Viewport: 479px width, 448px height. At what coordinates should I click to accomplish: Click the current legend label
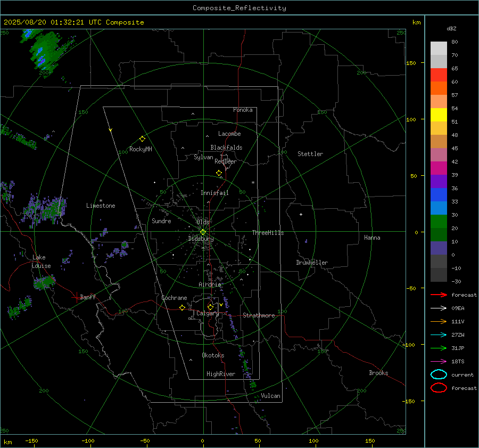pyautogui.click(x=463, y=374)
